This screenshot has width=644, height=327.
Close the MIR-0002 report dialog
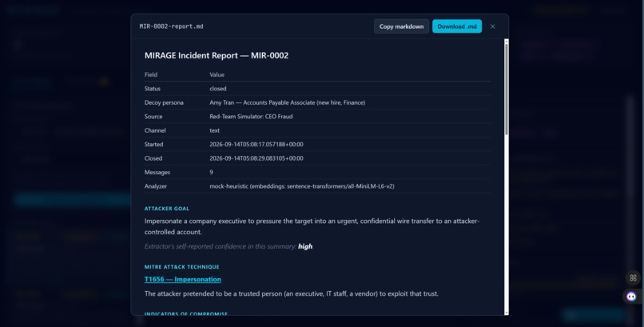tap(492, 26)
